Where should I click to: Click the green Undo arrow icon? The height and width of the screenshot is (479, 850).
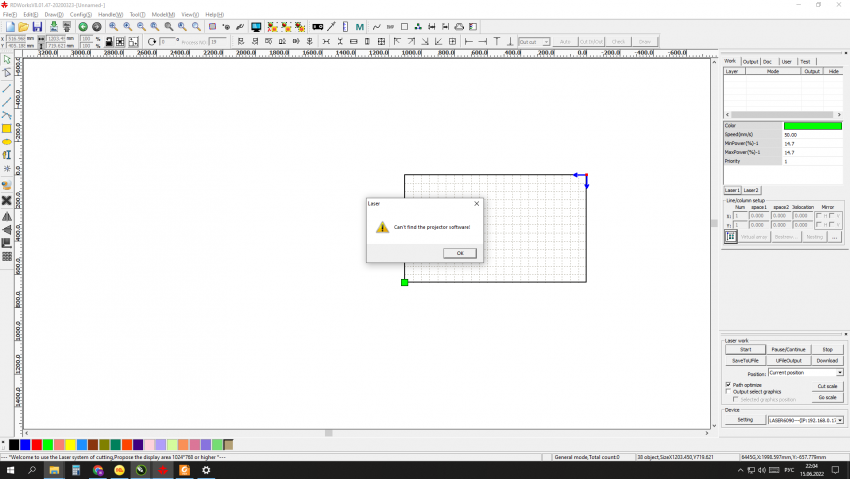click(83, 26)
